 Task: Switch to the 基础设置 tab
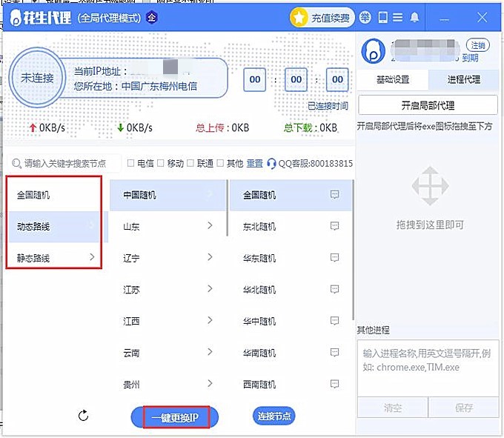tap(393, 79)
